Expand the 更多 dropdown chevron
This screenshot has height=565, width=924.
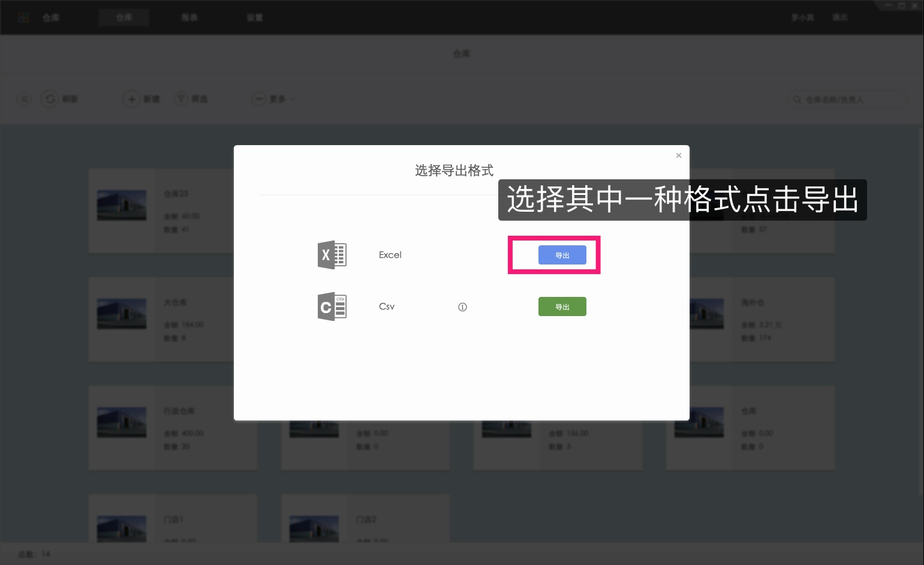coord(294,100)
